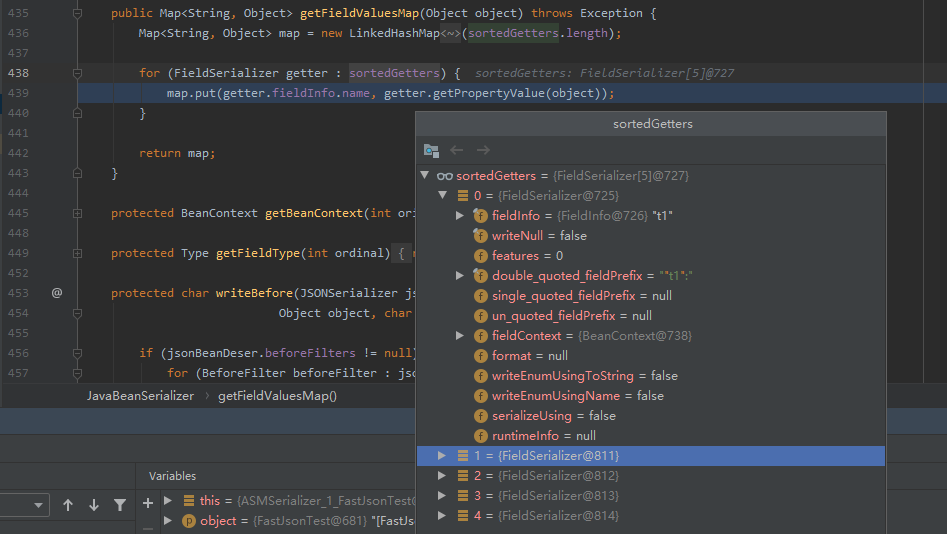Expand the fieldInfo node

460,216
